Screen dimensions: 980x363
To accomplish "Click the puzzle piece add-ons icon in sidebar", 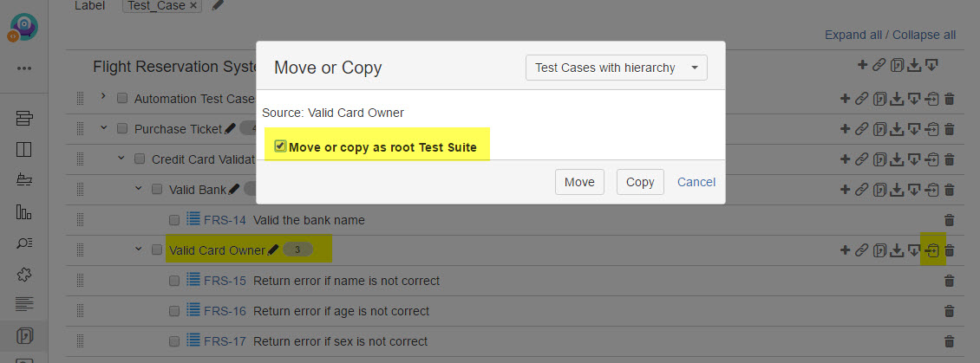I will 24,274.
